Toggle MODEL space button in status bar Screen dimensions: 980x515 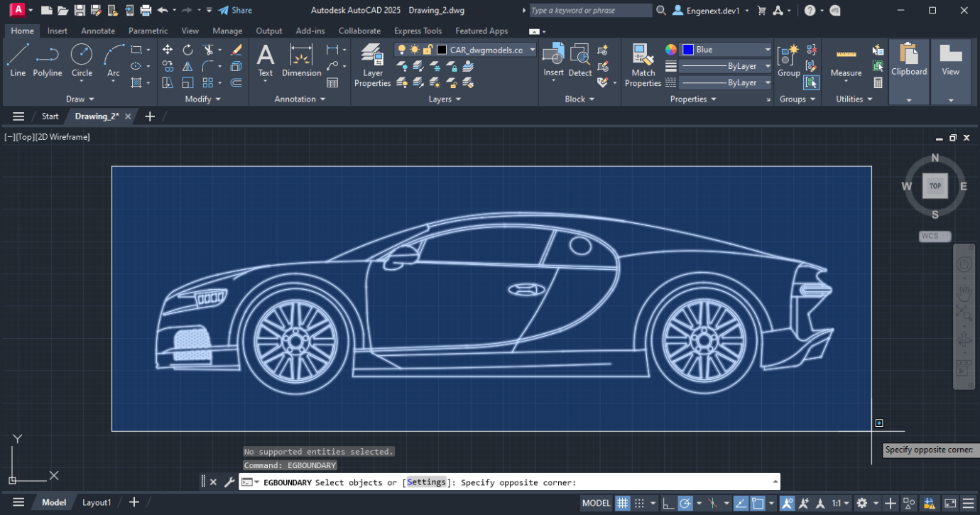coord(596,503)
